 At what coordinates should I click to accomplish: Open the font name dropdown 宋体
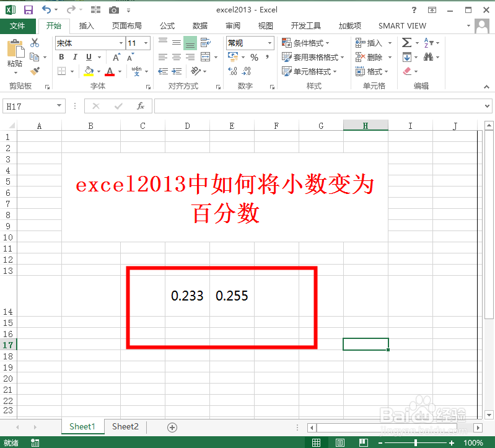[121, 43]
